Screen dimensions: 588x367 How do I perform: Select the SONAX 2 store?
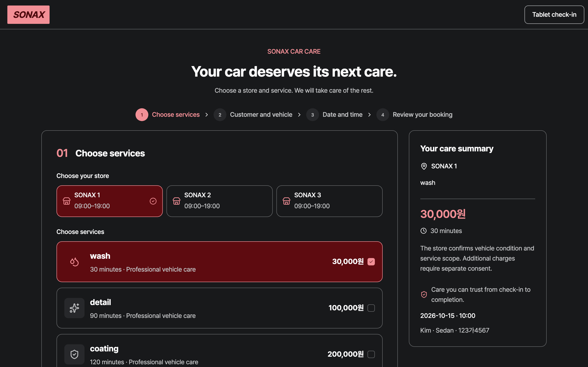coord(219,201)
